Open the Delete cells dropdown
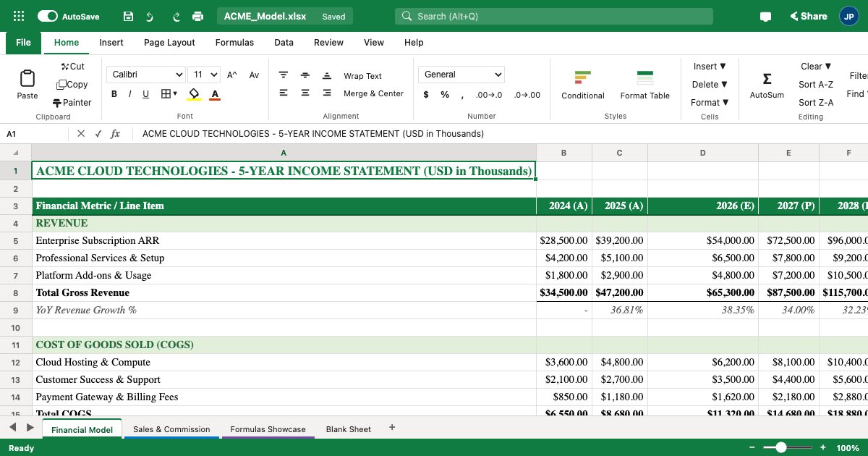 click(710, 85)
